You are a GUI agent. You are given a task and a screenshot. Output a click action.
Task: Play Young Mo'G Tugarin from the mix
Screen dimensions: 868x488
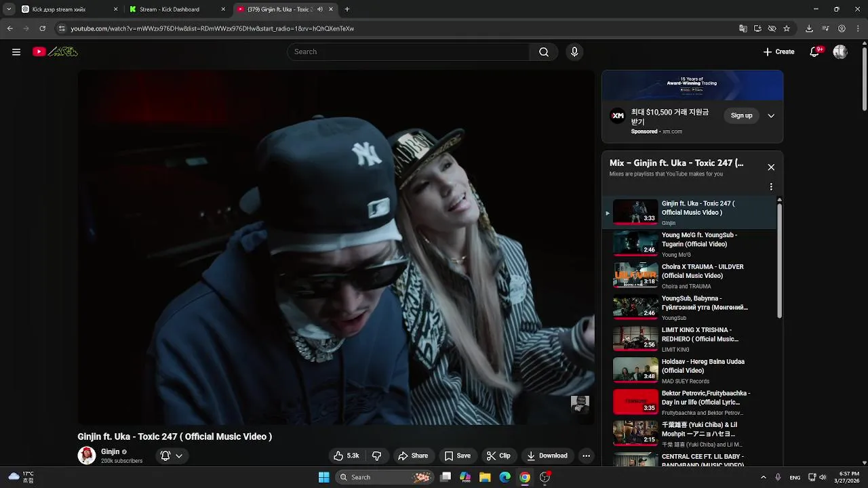689,245
